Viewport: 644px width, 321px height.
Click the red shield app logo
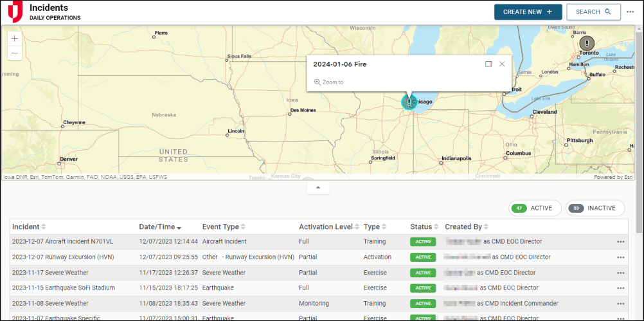pos(15,12)
